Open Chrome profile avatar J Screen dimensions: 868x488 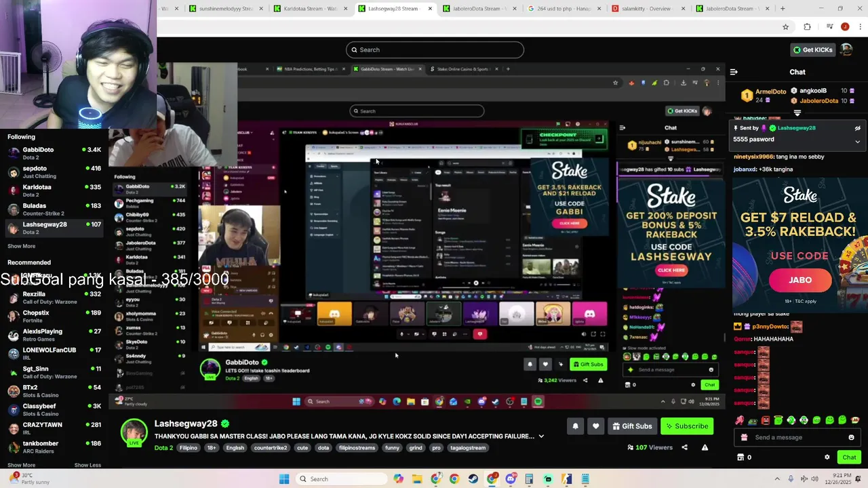click(x=844, y=27)
